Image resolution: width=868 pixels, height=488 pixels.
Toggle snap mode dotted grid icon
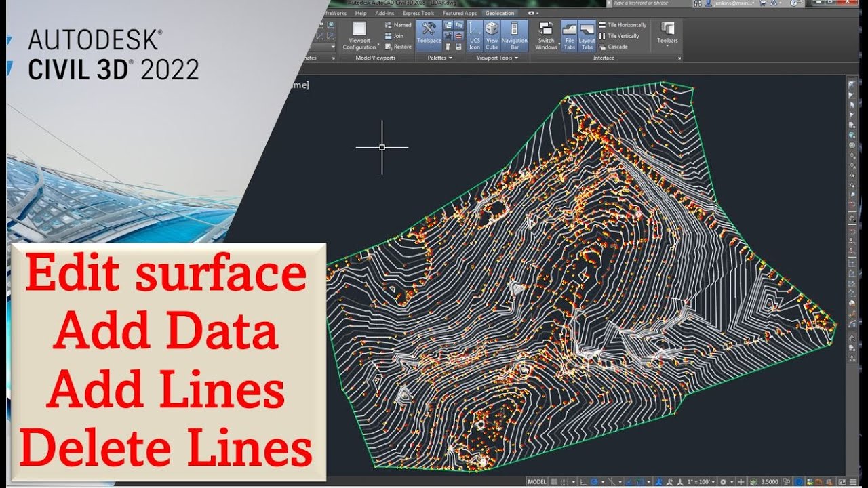click(564, 481)
